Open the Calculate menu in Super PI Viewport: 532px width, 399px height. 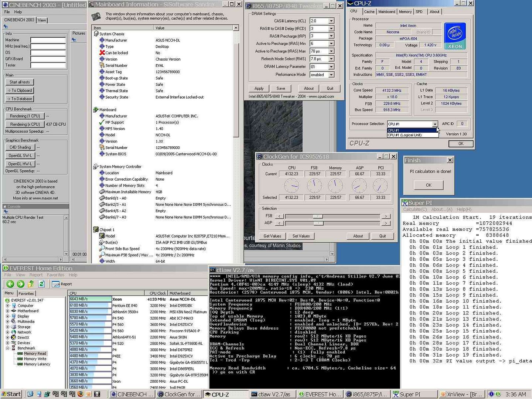[x=415, y=209]
